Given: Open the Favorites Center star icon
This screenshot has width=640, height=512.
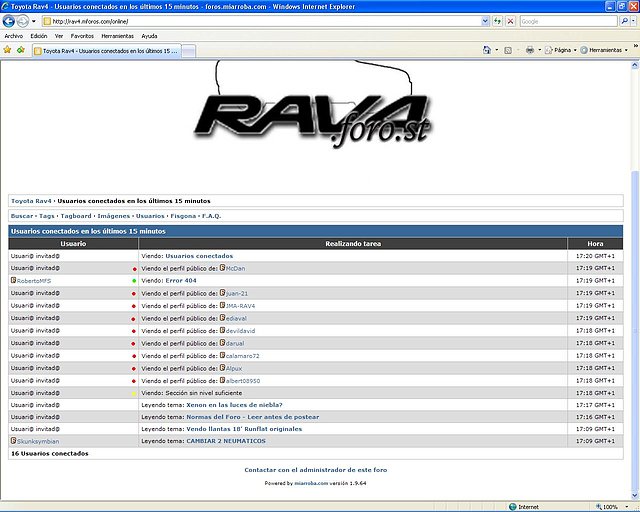Looking at the screenshot, I should (x=7, y=50).
